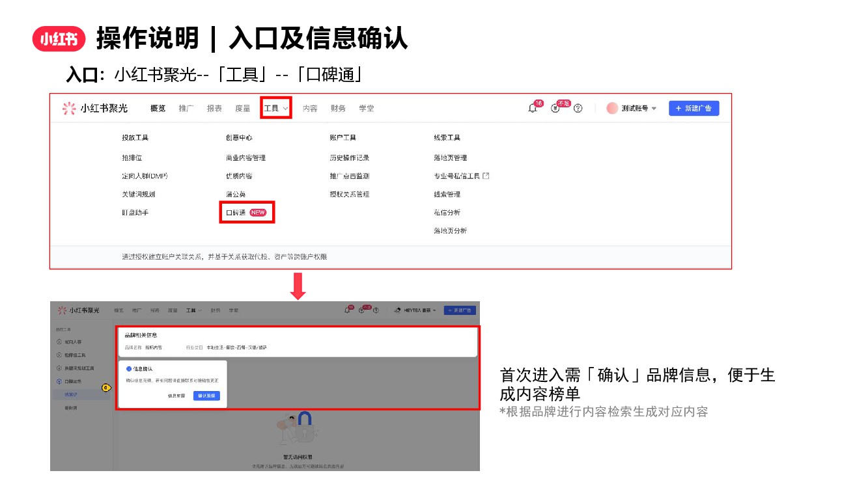Open the 测试账号 account dropdown
868x488 pixels.
tap(654, 109)
